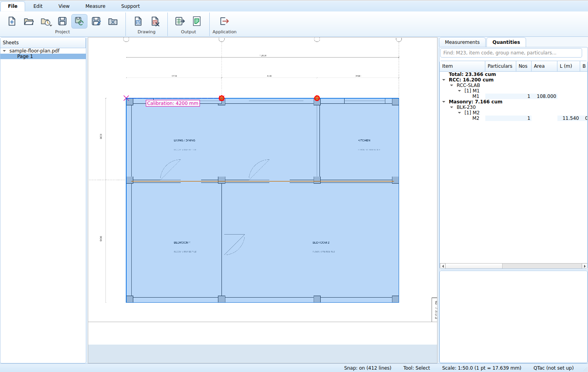Open the Edit menu tab

point(38,6)
